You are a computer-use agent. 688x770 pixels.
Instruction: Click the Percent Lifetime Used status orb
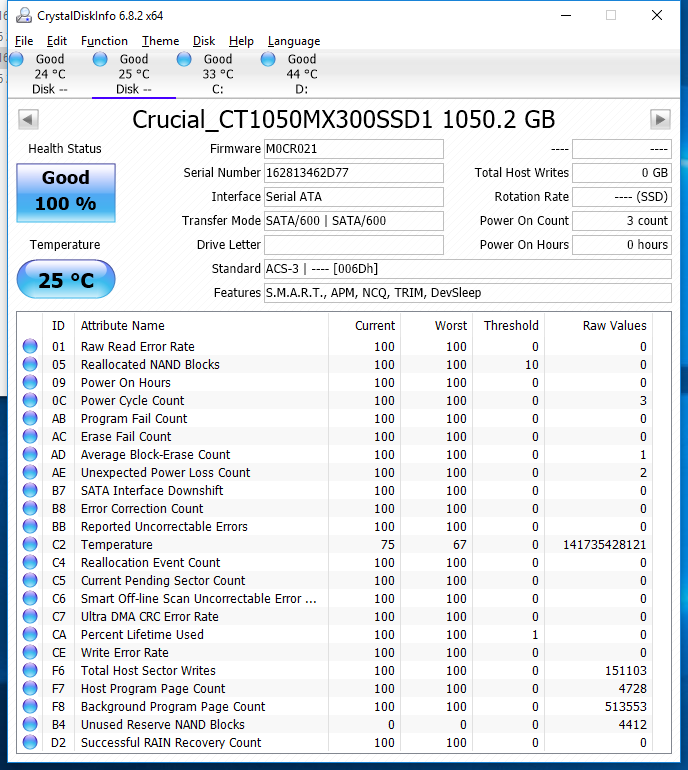(x=30, y=635)
